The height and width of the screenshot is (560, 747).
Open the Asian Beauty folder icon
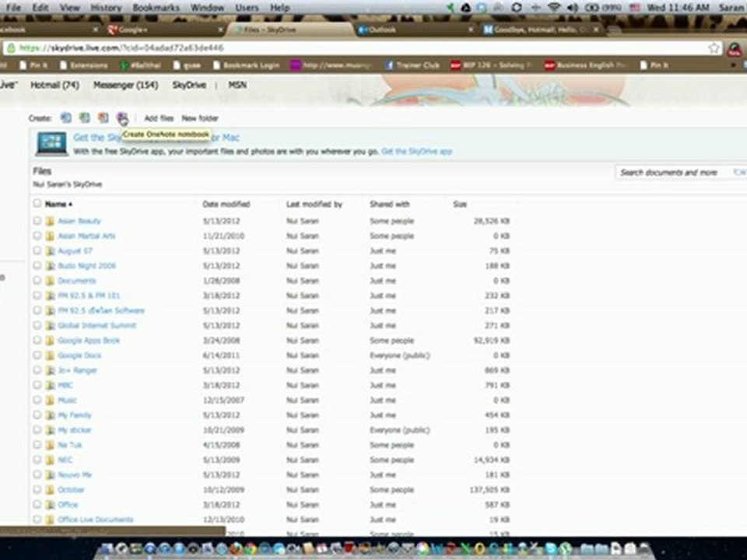(50, 221)
